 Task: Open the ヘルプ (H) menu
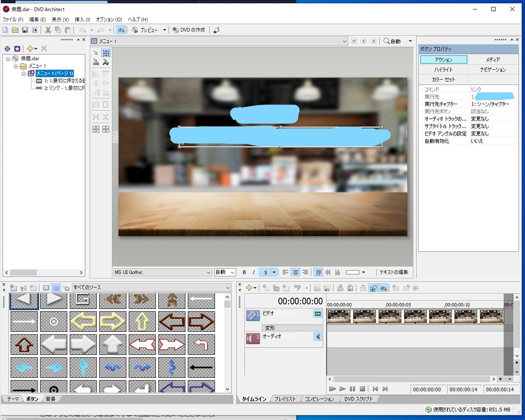pyautogui.click(x=138, y=20)
